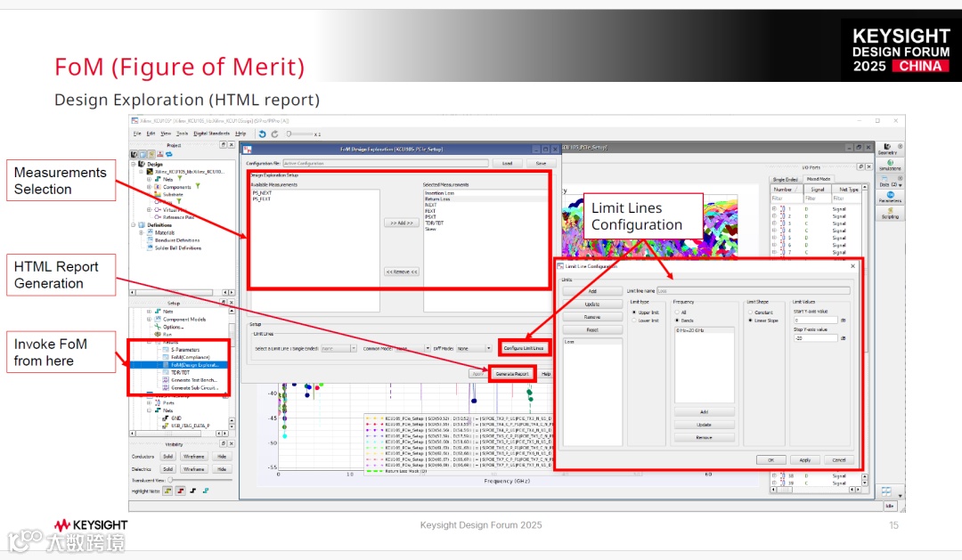Expand the Component Models node in Setup tree
962x560 pixels.
(x=149, y=319)
